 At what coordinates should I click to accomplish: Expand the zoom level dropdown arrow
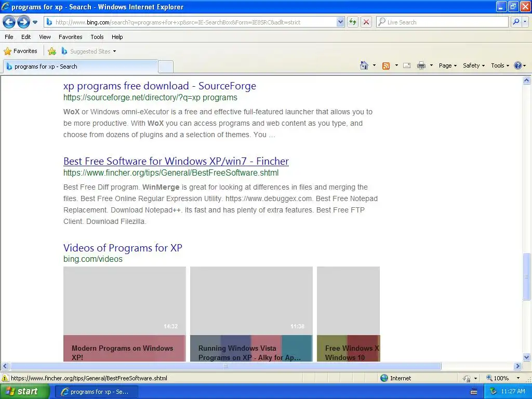(518, 378)
